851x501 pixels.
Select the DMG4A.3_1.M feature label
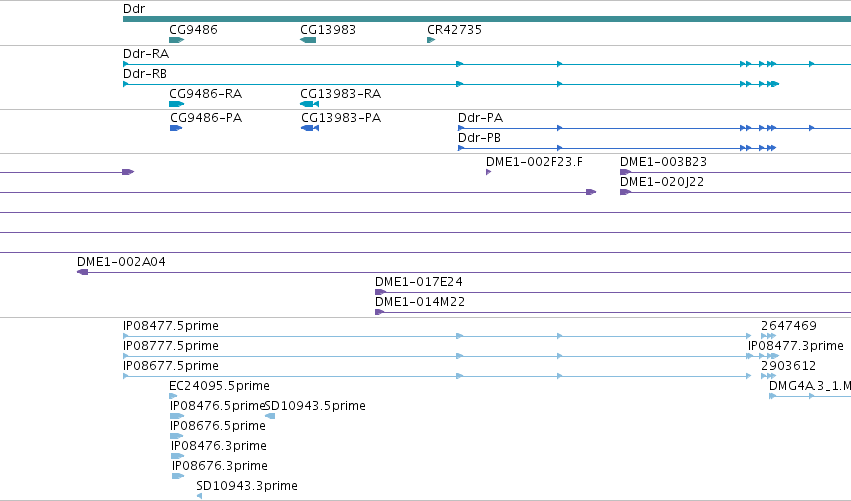(810, 386)
